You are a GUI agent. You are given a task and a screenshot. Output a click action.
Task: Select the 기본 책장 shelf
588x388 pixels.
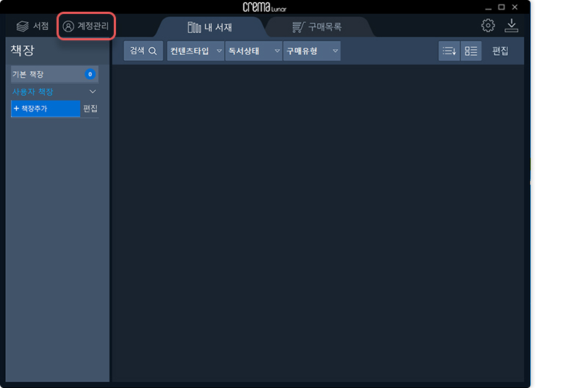[55, 74]
